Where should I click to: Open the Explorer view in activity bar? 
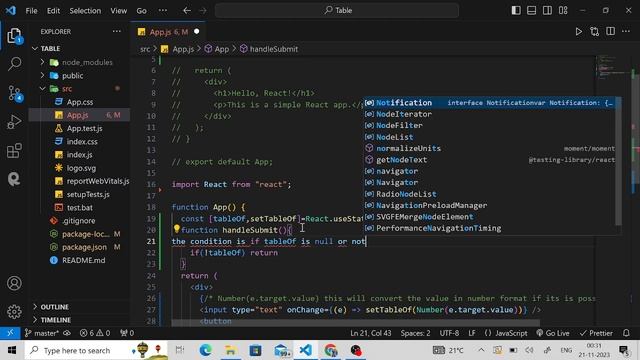pos(14,36)
